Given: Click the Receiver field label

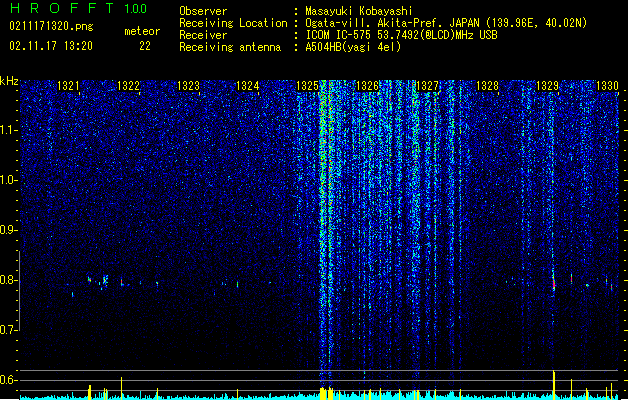Looking at the screenshot, I should coord(203,35).
